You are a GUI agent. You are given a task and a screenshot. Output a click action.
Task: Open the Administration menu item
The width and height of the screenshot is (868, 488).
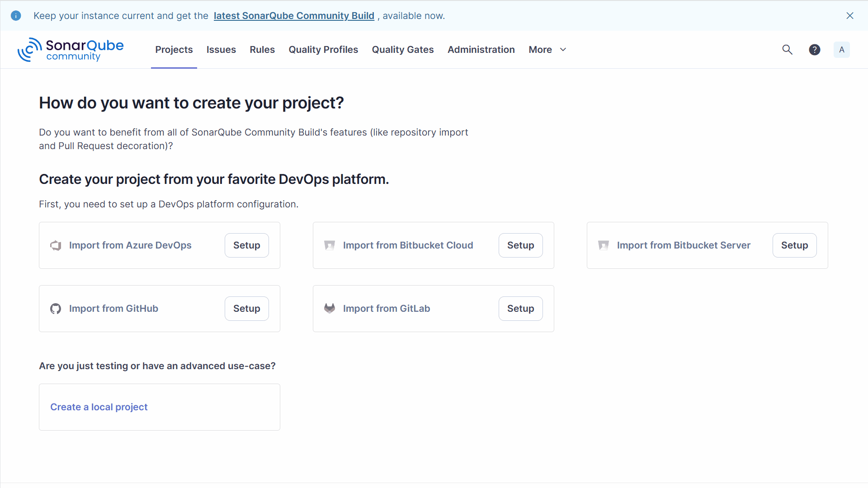tap(481, 50)
